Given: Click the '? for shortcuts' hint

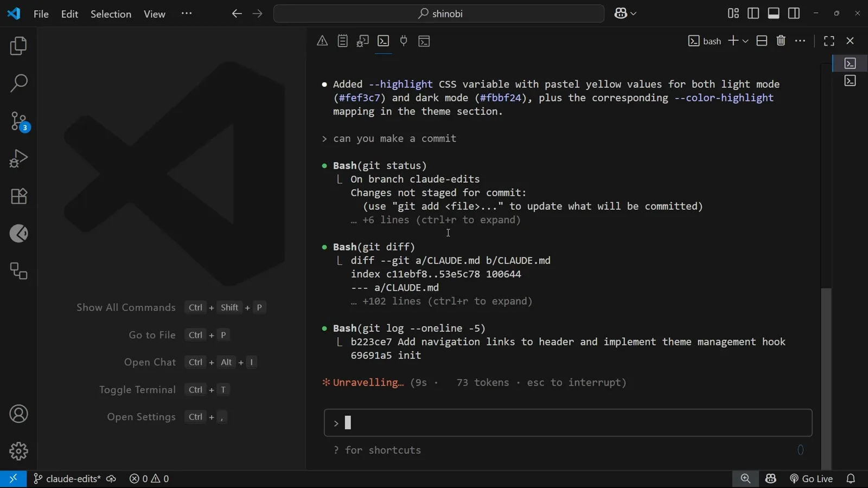Looking at the screenshot, I should click(377, 451).
